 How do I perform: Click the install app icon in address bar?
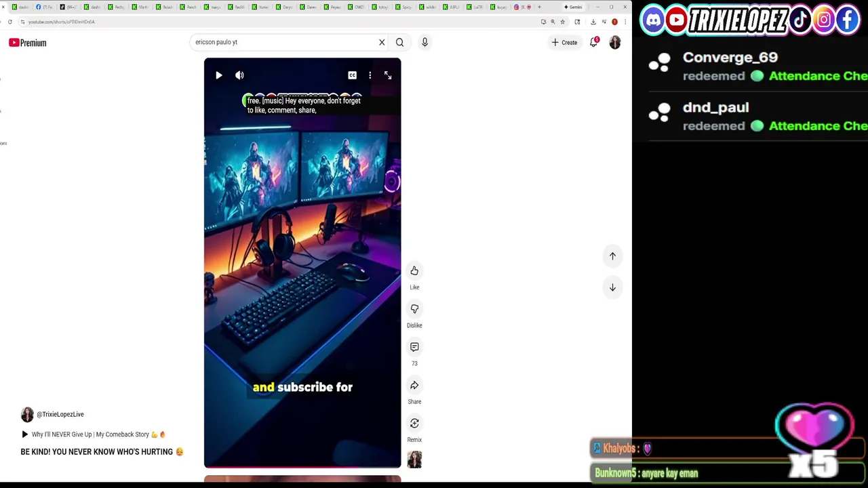coord(543,22)
